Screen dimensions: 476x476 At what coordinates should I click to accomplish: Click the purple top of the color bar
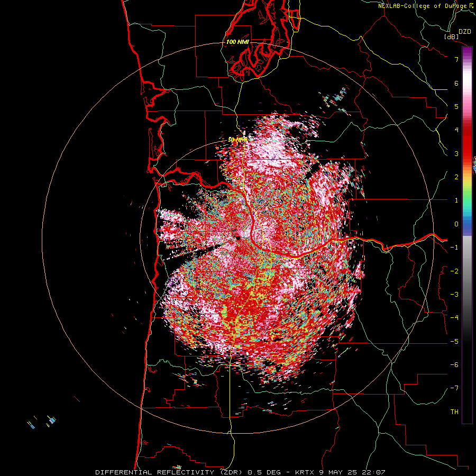tap(467, 52)
